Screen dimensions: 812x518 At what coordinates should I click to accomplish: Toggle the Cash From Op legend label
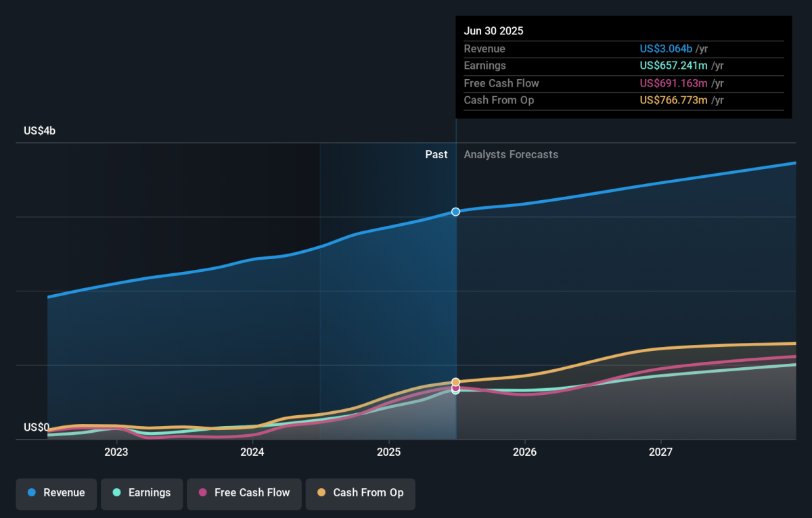(368, 493)
